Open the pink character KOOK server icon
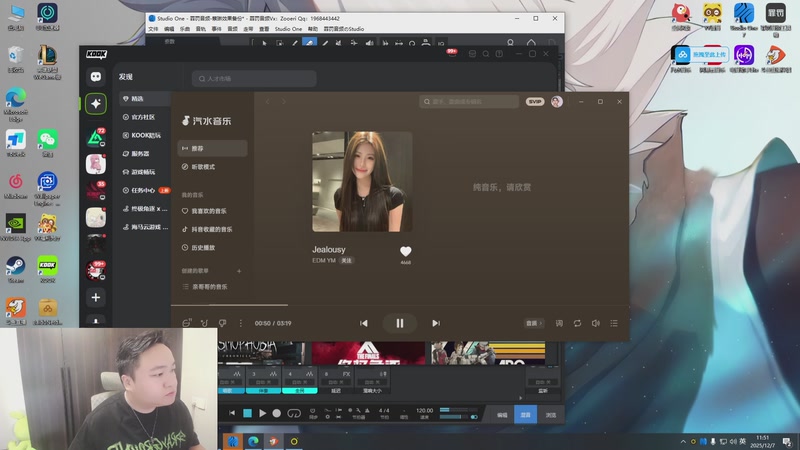The width and height of the screenshot is (800, 450). pos(95,164)
